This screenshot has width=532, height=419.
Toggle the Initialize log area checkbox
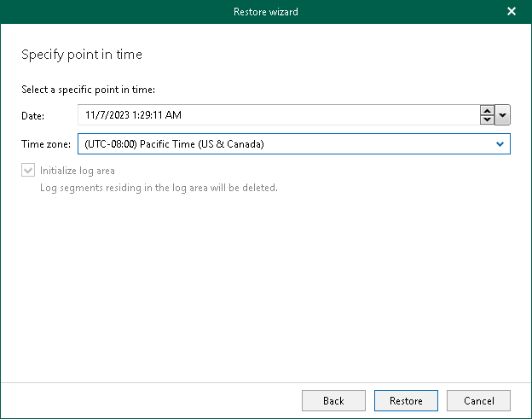pos(30,171)
